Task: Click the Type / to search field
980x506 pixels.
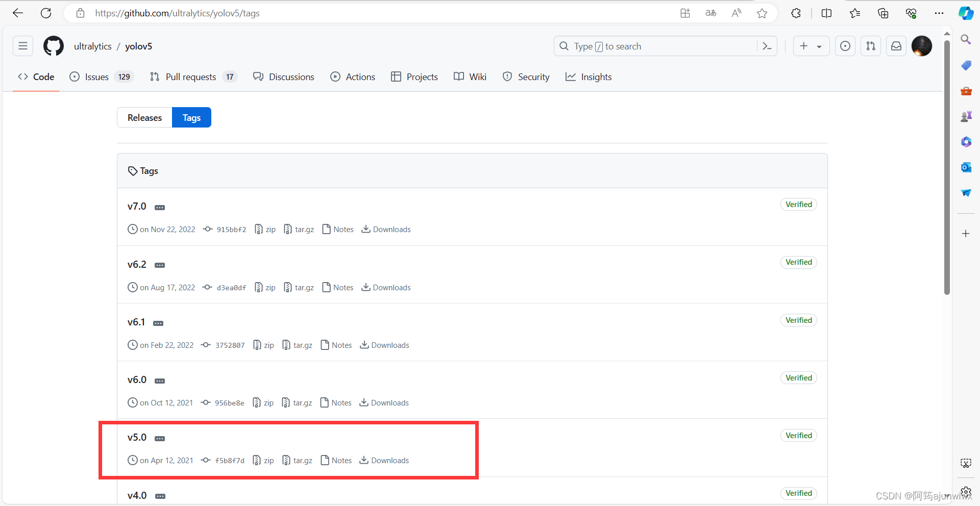Action: (665, 46)
